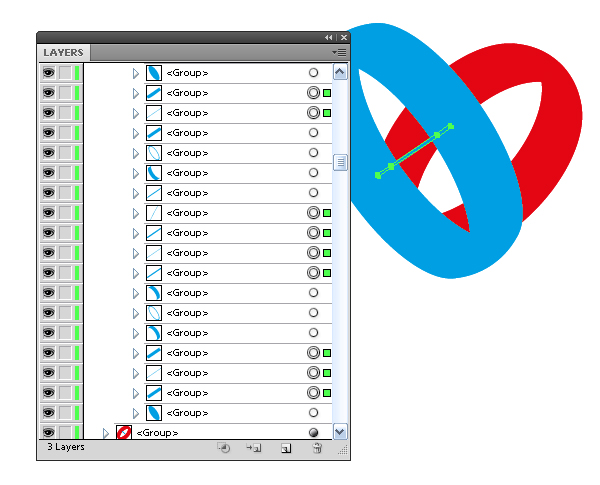This screenshot has height=485, width=600.
Task: Expand the red <Group> with its triangle
Action: pyautogui.click(x=106, y=433)
